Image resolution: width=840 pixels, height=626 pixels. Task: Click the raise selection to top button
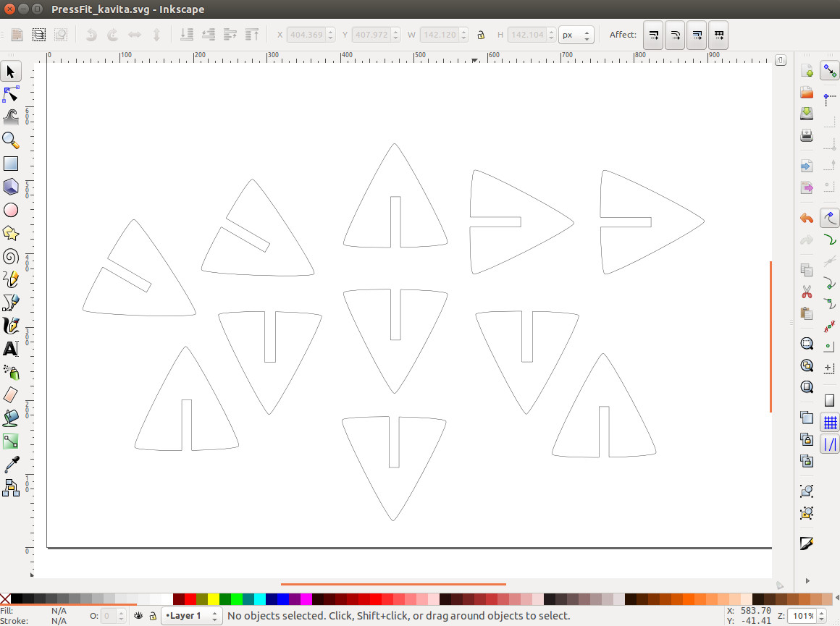click(x=252, y=35)
